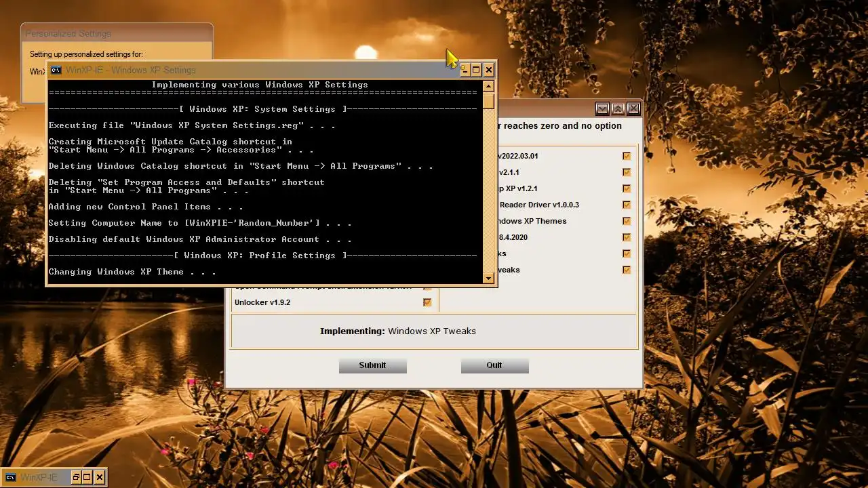
Task: Toggle the checkbox on the row ending in 'weaks'
Action: pos(627,270)
